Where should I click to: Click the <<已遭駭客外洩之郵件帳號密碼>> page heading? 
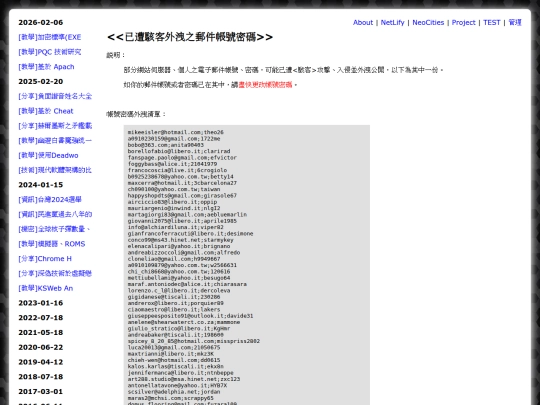tap(190, 37)
